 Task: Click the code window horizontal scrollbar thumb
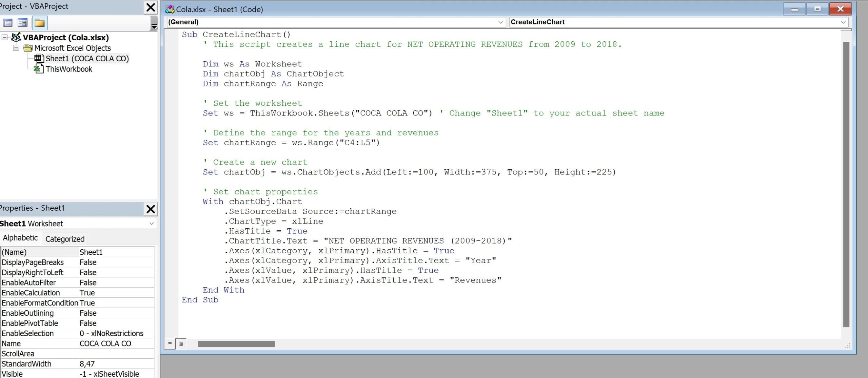pos(236,344)
